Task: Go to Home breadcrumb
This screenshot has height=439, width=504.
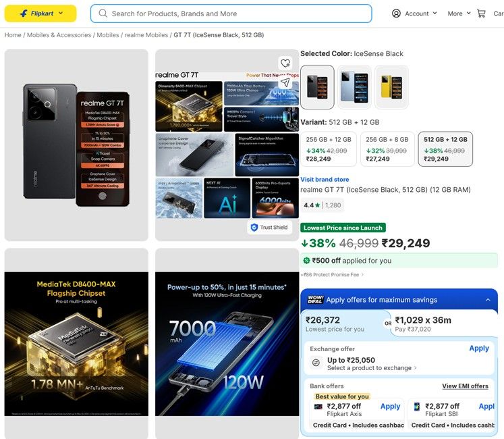Action: [x=13, y=34]
